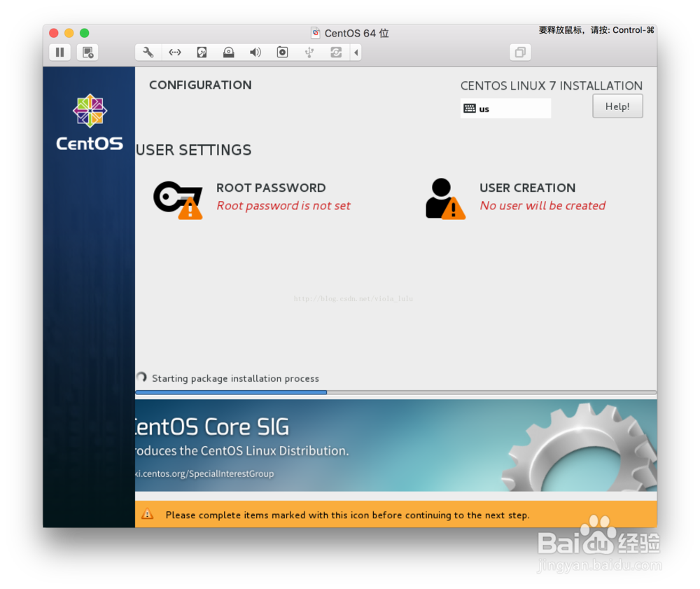
Task: Click the camera device icon
Action: [282, 53]
